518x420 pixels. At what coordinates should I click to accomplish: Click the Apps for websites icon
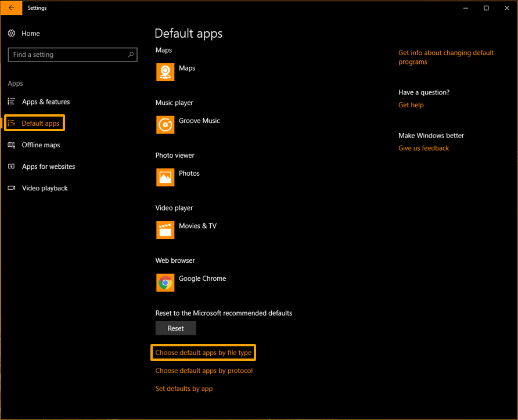coord(12,166)
